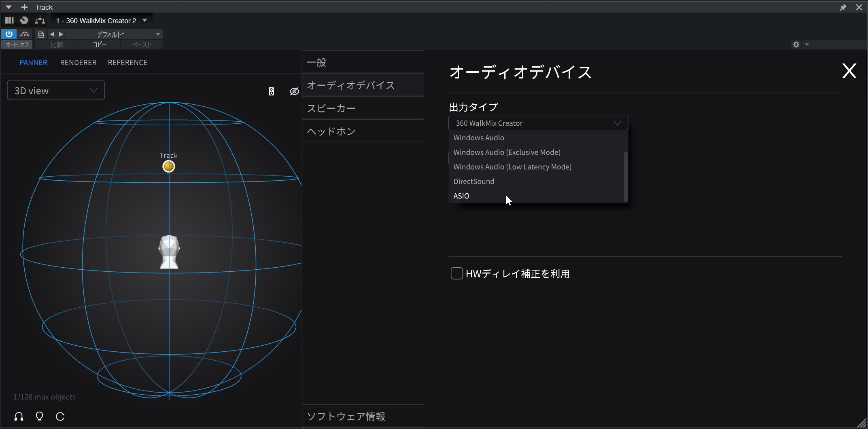Open the スピーカー settings category
The height and width of the screenshot is (429, 868).
tap(363, 108)
